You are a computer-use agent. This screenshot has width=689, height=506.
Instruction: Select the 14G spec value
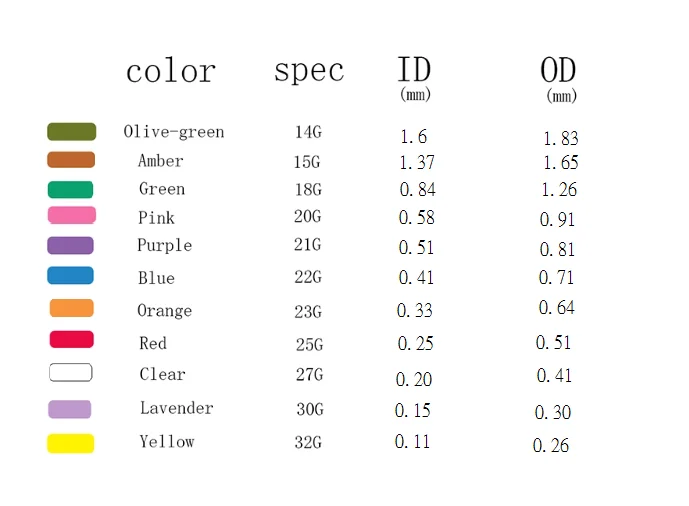point(308,132)
